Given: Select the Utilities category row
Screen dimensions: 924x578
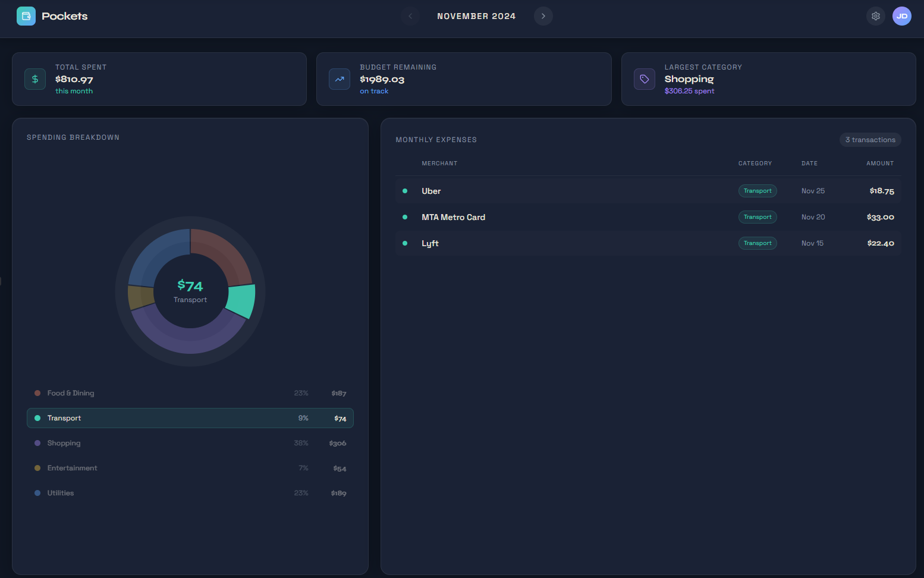Looking at the screenshot, I should click(x=190, y=493).
